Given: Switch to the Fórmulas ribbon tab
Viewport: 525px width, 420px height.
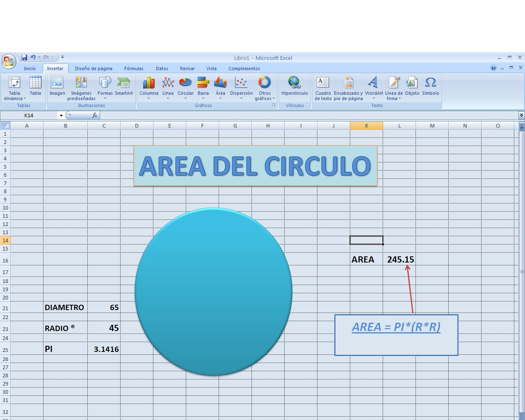Looking at the screenshot, I should [x=134, y=68].
